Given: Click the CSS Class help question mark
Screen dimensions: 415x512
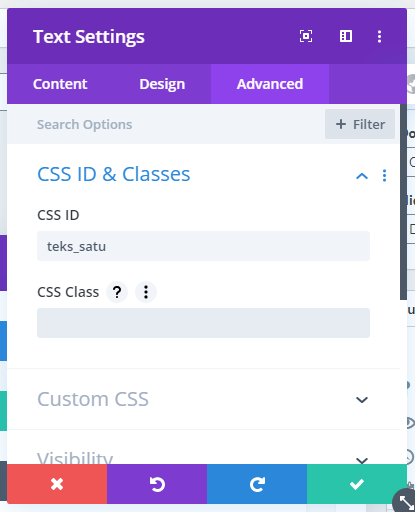Looking at the screenshot, I should coord(117,292).
